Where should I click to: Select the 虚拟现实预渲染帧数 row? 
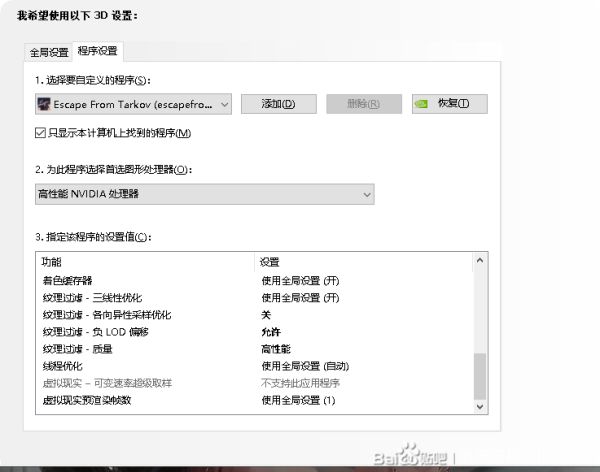coord(87,400)
